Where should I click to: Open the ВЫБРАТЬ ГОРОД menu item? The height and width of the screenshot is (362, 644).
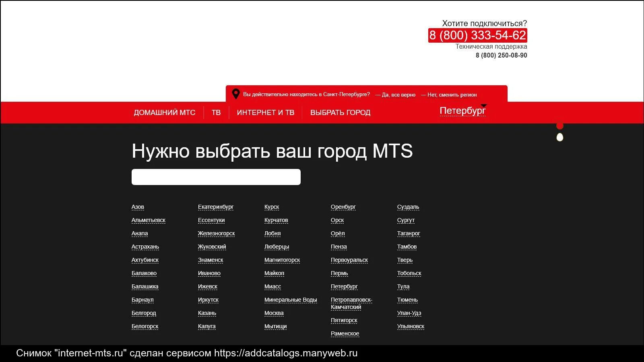pyautogui.click(x=340, y=113)
